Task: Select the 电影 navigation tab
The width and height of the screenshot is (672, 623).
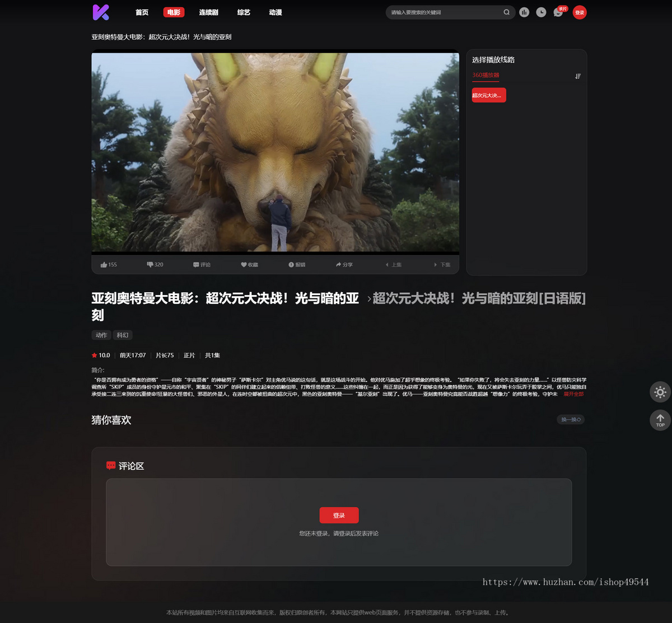Action: click(x=174, y=12)
